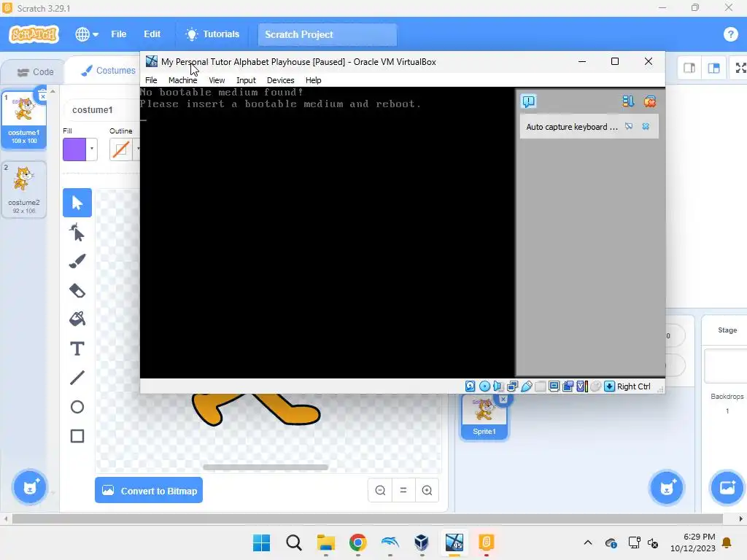Click the mouse integration indicator in VirtualBox
This screenshot has width=747, height=560.
(x=595, y=386)
